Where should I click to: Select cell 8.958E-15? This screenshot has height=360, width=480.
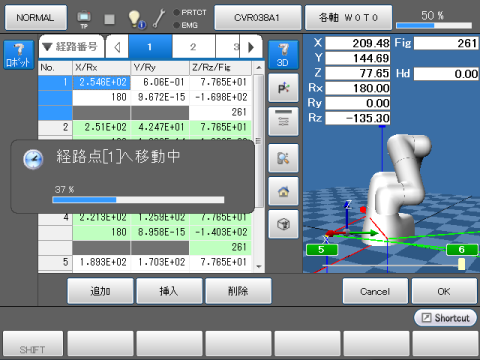[x=160, y=232]
